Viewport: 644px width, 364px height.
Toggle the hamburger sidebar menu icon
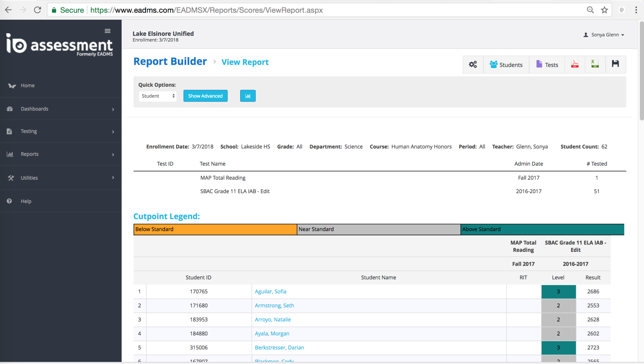(108, 31)
